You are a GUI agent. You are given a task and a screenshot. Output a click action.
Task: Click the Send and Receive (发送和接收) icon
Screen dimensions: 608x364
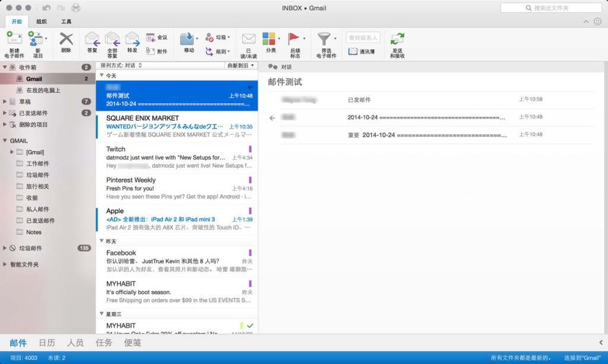coord(397,40)
